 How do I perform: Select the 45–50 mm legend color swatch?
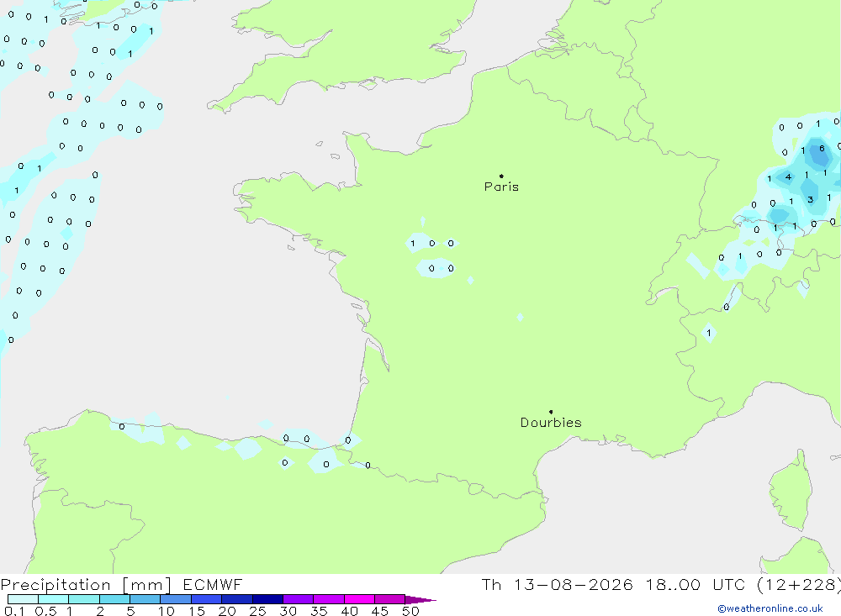coord(390,599)
